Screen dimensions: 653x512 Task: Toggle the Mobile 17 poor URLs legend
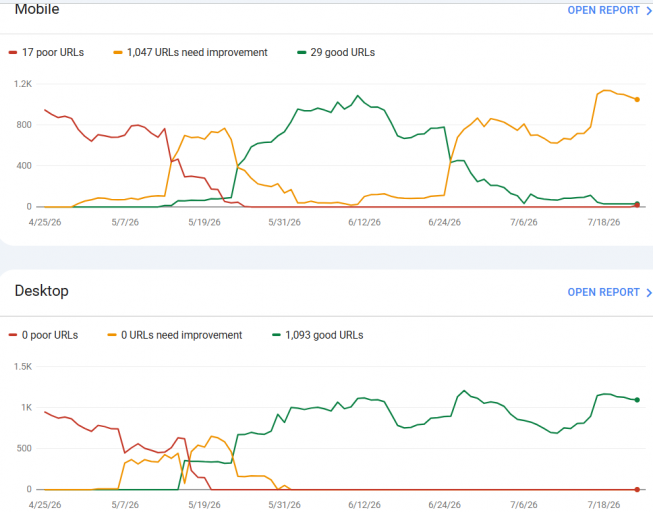(46, 52)
